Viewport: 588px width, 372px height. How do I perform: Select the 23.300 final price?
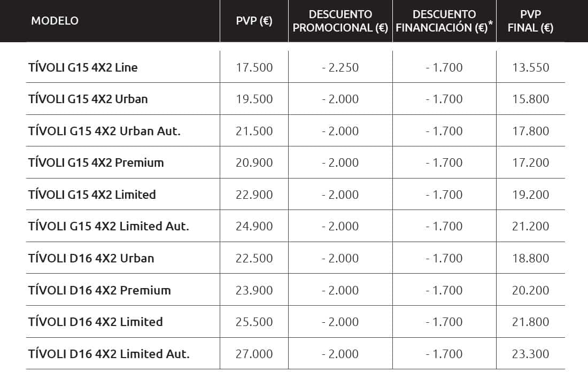(x=530, y=354)
